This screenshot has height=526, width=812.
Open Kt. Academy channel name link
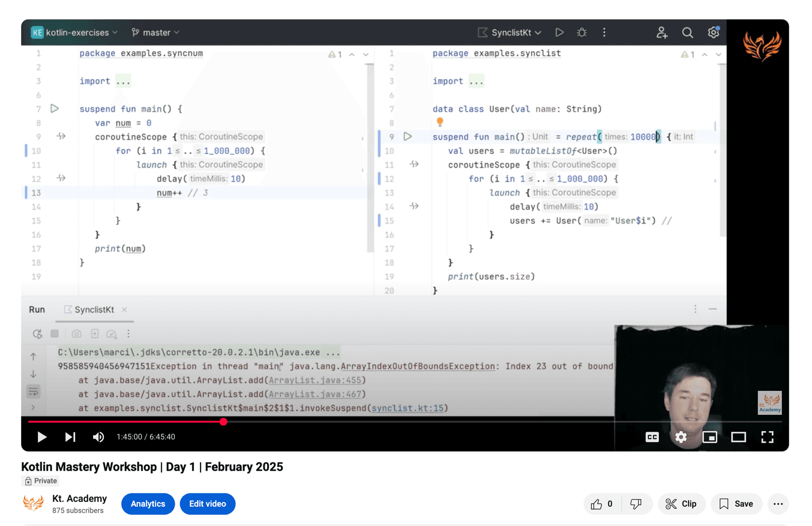tap(79, 498)
